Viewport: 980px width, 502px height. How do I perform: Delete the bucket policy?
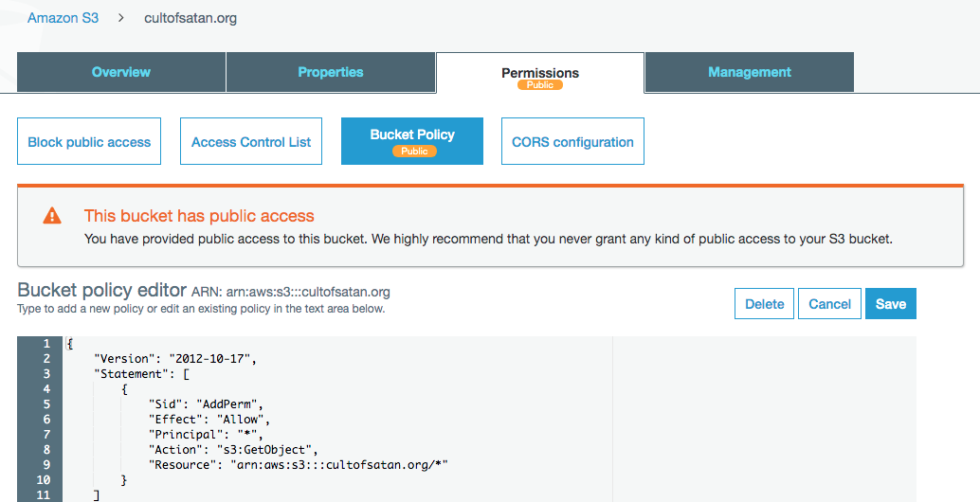pos(764,304)
